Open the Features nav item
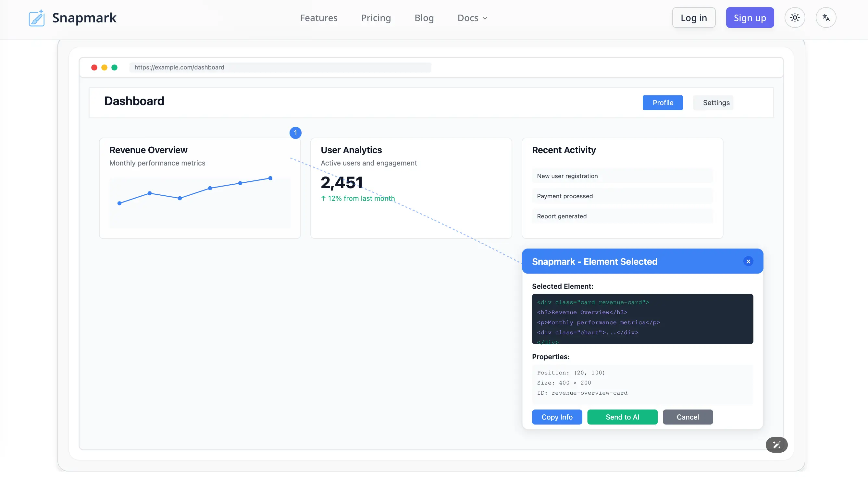This screenshot has height=477, width=868. 318,18
